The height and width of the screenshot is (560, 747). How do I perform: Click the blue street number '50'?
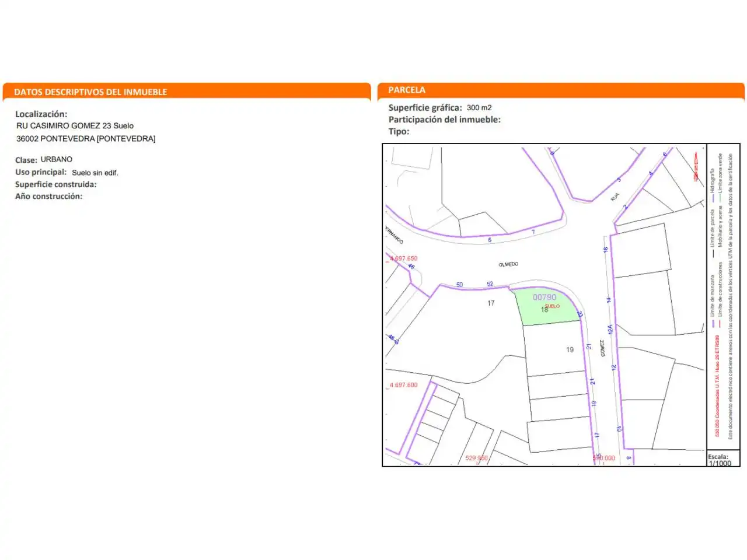coord(459,285)
